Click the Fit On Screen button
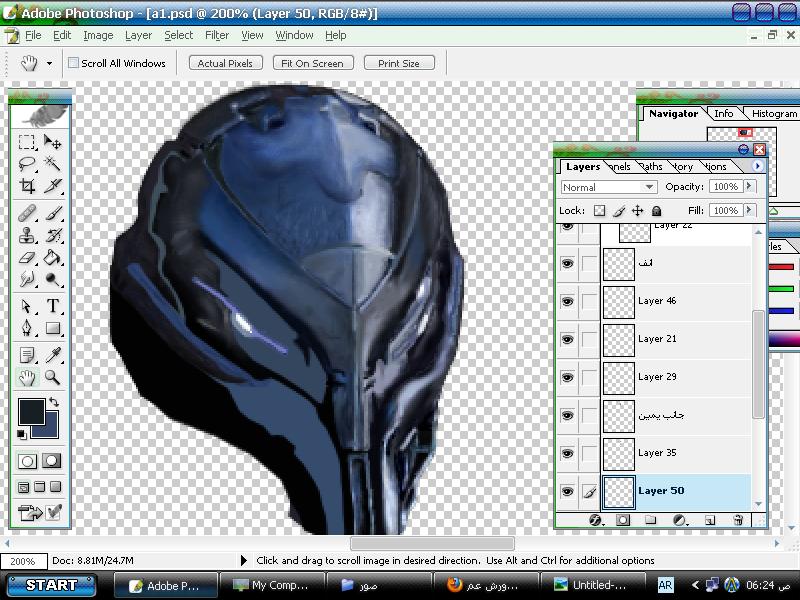Viewport: 800px width, 600px height. pos(312,63)
